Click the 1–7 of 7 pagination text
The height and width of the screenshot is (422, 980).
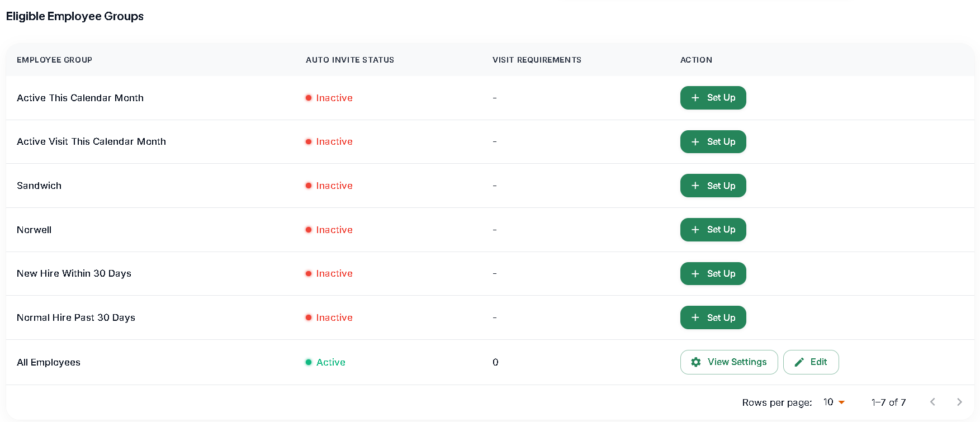888,402
